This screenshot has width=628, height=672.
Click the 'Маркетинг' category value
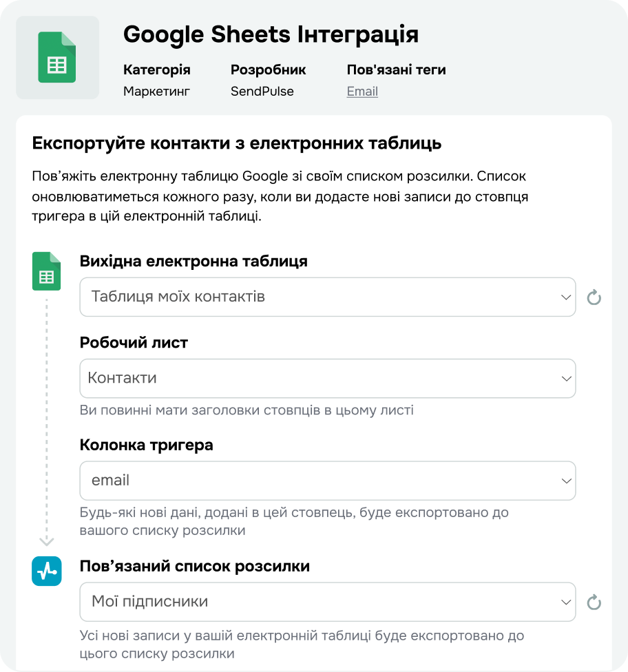156,92
